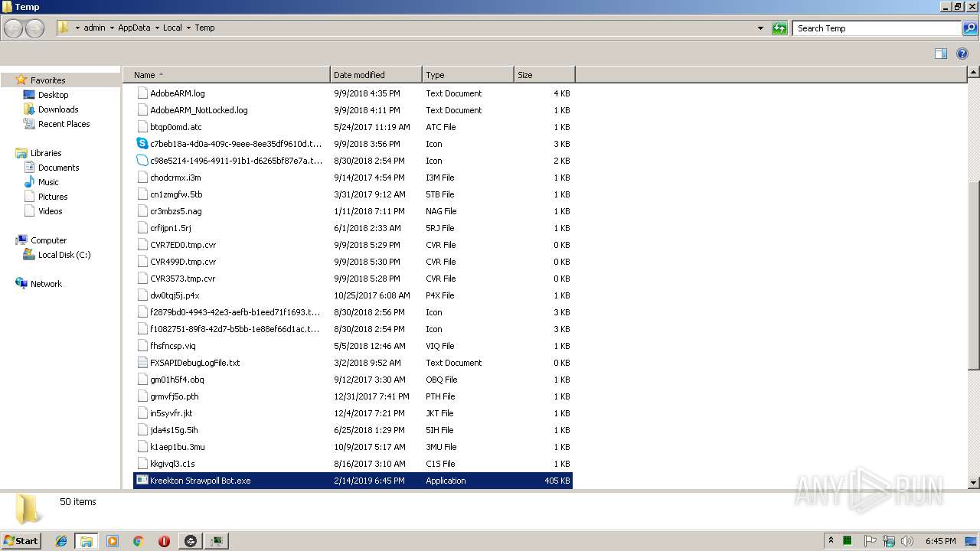
Task: Click the search magnifier icon
Action: (969, 28)
